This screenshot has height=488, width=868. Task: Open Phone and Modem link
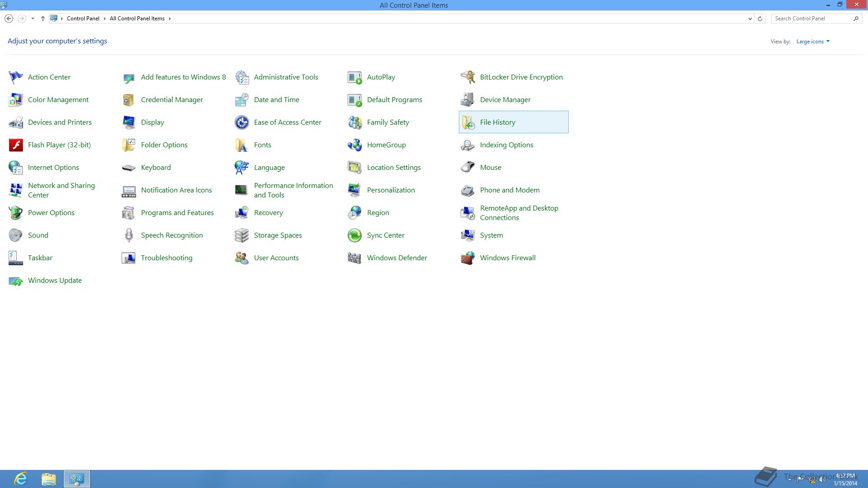tap(510, 190)
